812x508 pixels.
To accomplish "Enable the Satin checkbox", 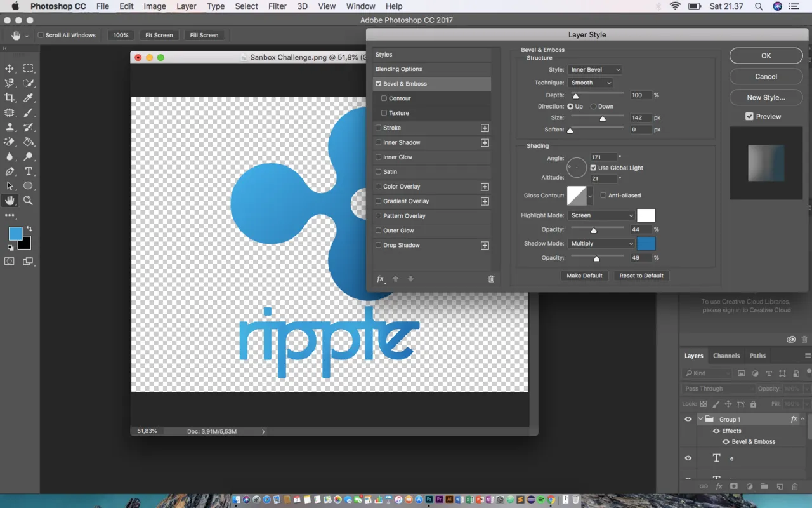I will tap(379, 171).
